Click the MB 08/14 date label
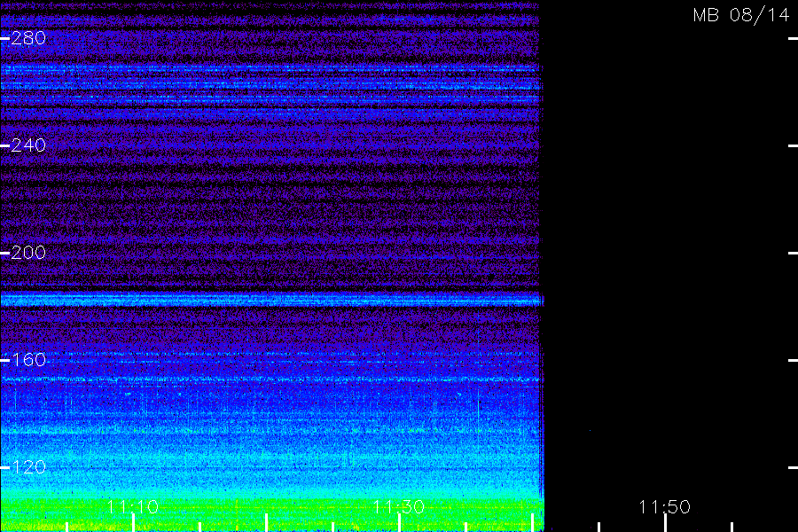 pos(741,15)
